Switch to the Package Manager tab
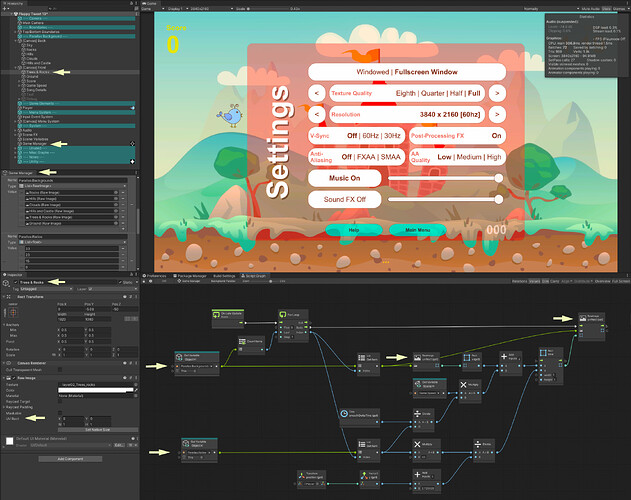 point(190,276)
